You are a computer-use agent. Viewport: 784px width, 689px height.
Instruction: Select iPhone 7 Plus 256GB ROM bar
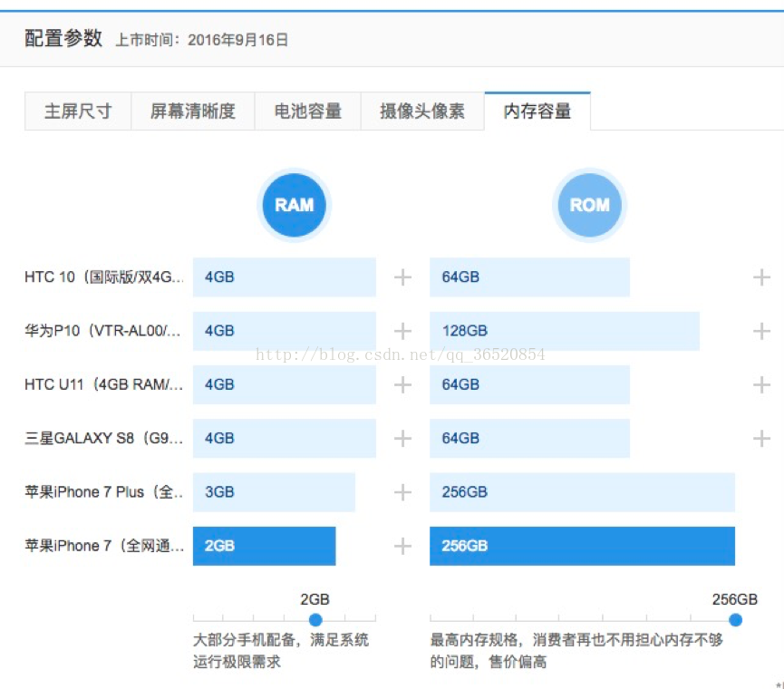pos(583,492)
